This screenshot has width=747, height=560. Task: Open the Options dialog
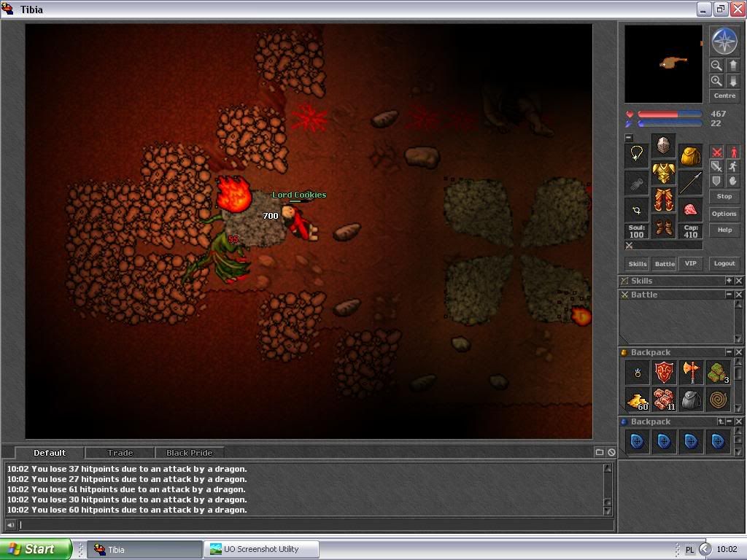(724, 214)
